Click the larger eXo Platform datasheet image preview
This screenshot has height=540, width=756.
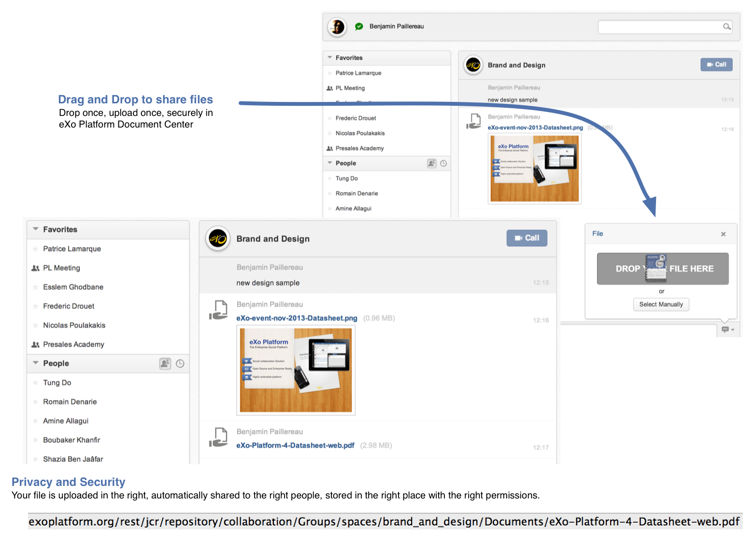[296, 370]
